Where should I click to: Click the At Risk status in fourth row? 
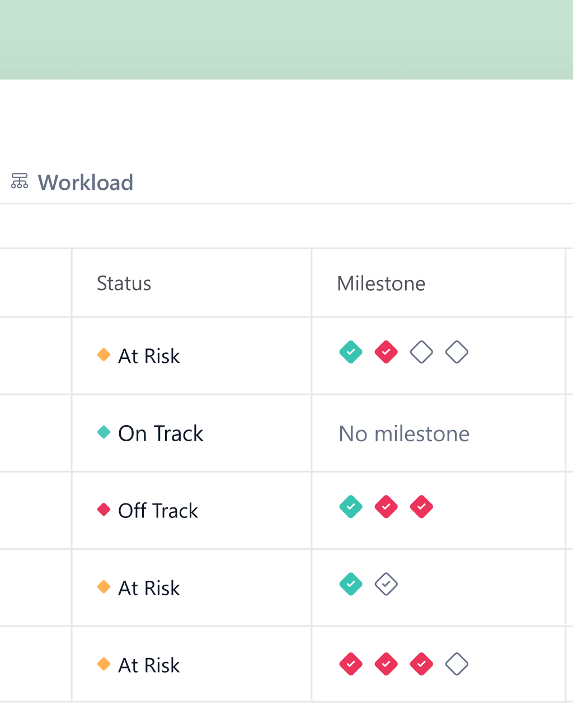point(138,588)
